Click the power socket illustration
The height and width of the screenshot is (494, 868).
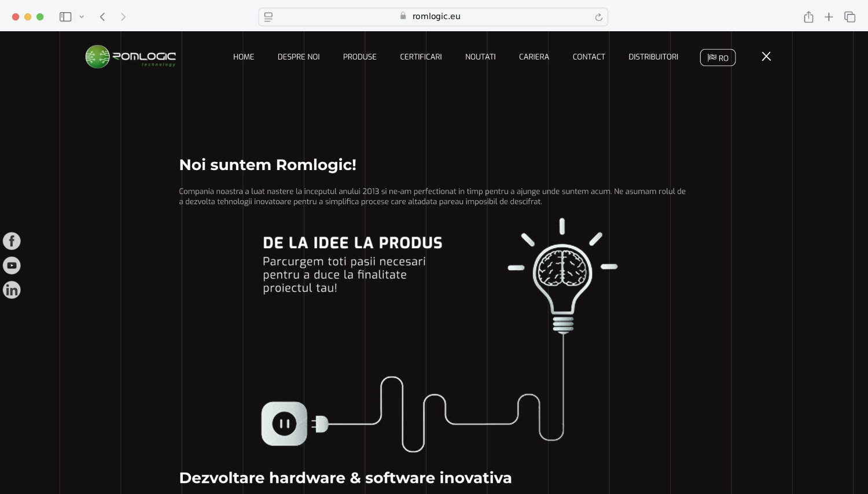pyautogui.click(x=284, y=423)
